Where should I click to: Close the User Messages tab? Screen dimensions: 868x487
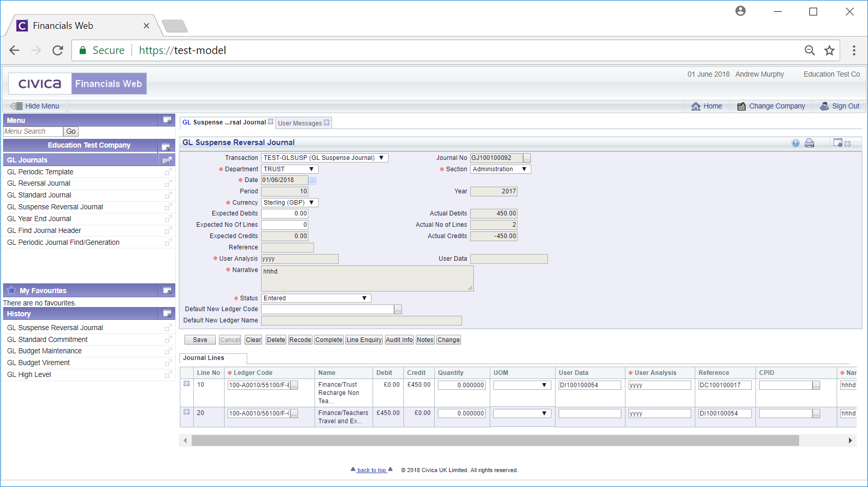[x=327, y=122]
